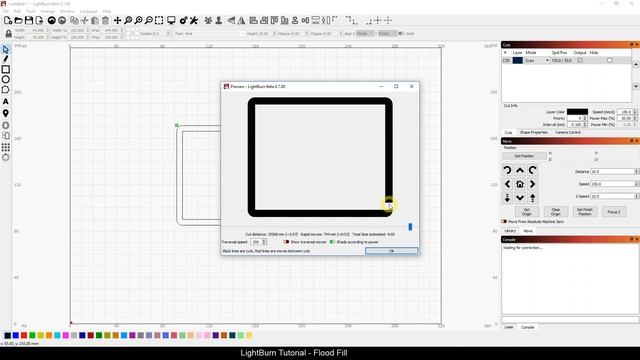
Task: Select the Polygon tool
Action: [6, 90]
